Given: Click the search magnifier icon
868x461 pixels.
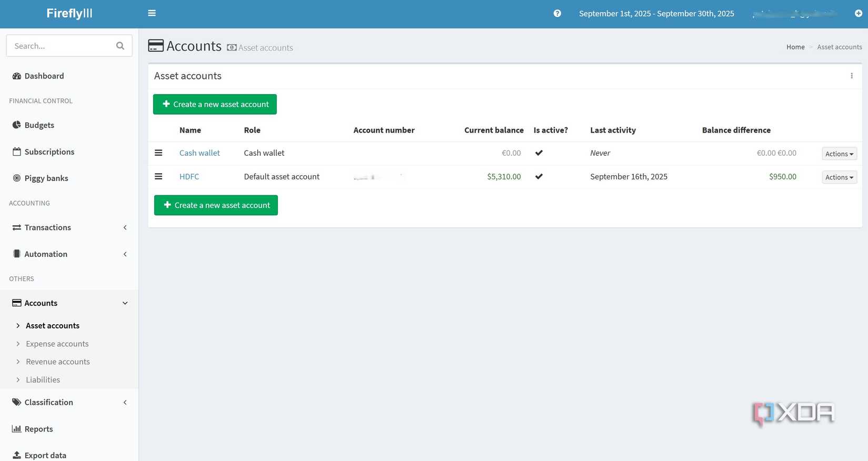Looking at the screenshot, I should click(120, 46).
